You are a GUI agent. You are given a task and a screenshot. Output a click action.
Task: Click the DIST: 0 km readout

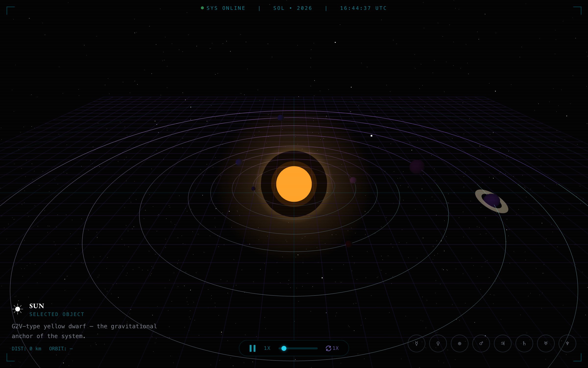click(26, 349)
